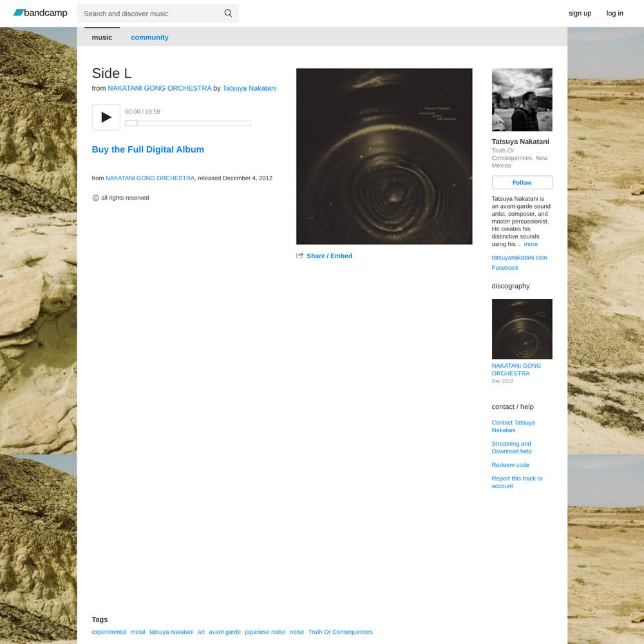Click the Bandcamp logo

point(40,13)
